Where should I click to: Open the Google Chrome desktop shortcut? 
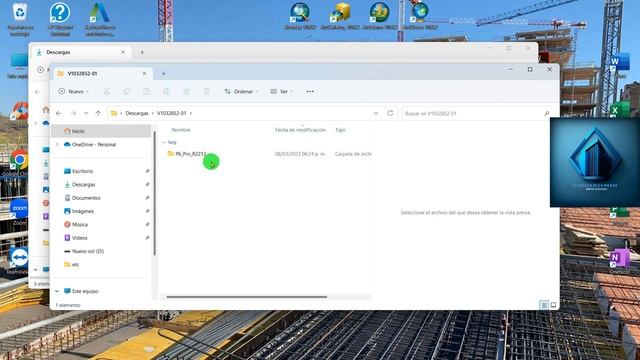(x=18, y=162)
